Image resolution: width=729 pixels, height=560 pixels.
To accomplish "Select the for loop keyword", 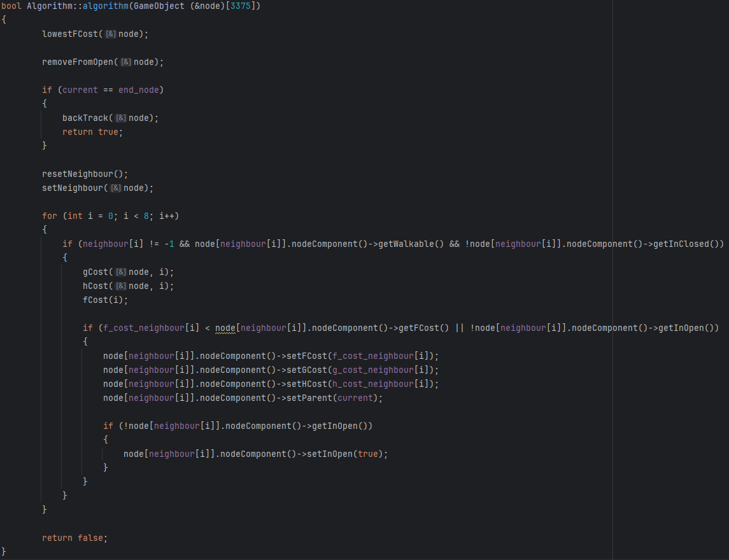I will point(49,216).
